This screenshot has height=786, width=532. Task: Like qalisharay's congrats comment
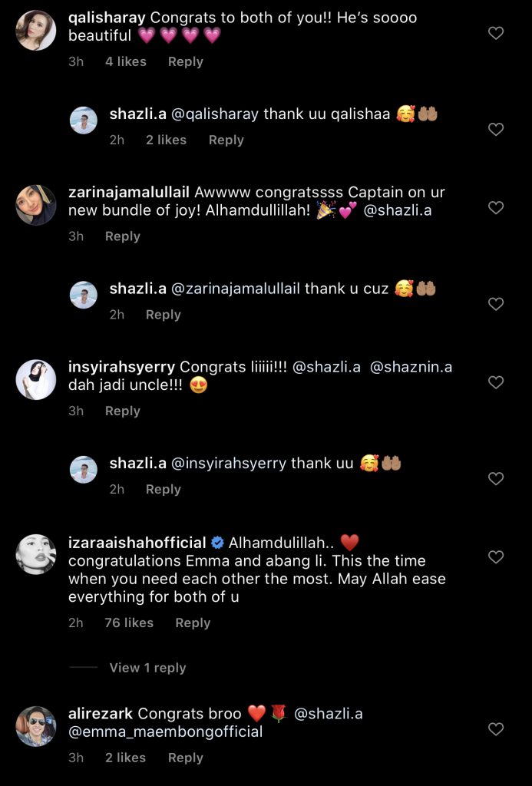[496, 33]
